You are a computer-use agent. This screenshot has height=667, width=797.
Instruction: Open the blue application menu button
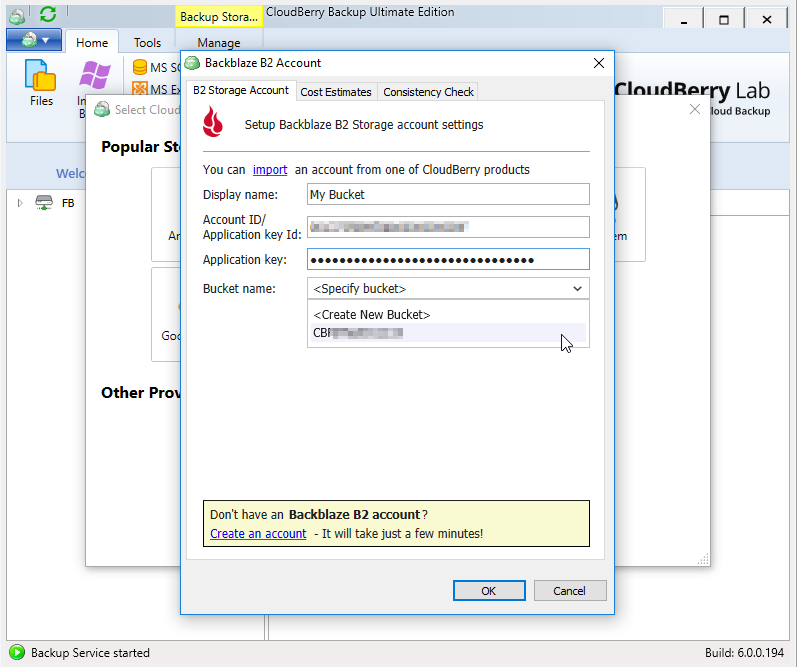pyautogui.click(x=34, y=40)
